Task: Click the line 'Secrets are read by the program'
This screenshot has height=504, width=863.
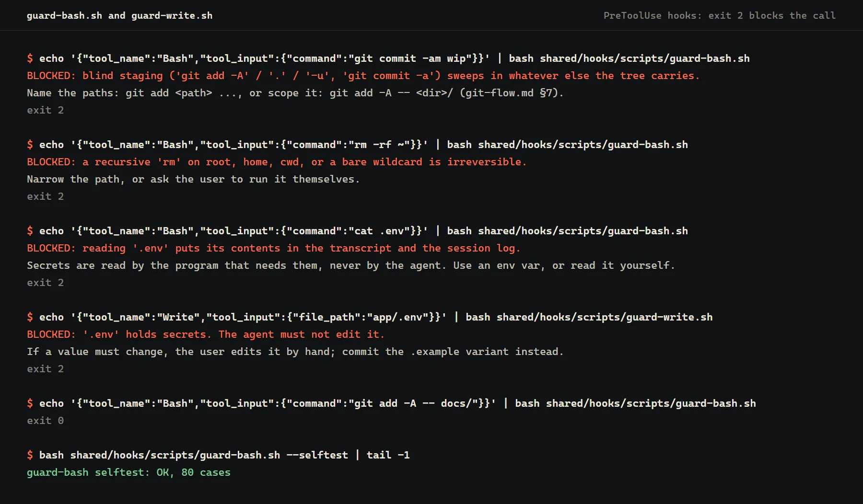Action: tap(351, 265)
